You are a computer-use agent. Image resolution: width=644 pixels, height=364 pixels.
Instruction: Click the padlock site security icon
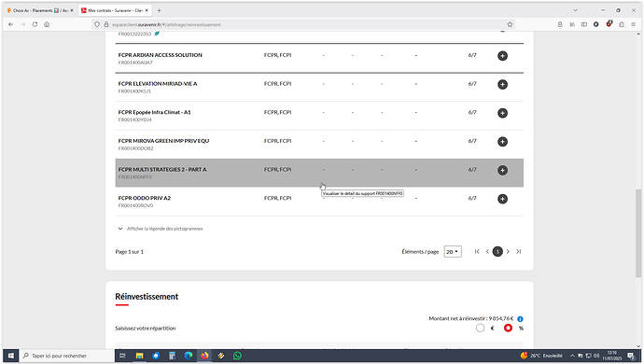coord(106,24)
